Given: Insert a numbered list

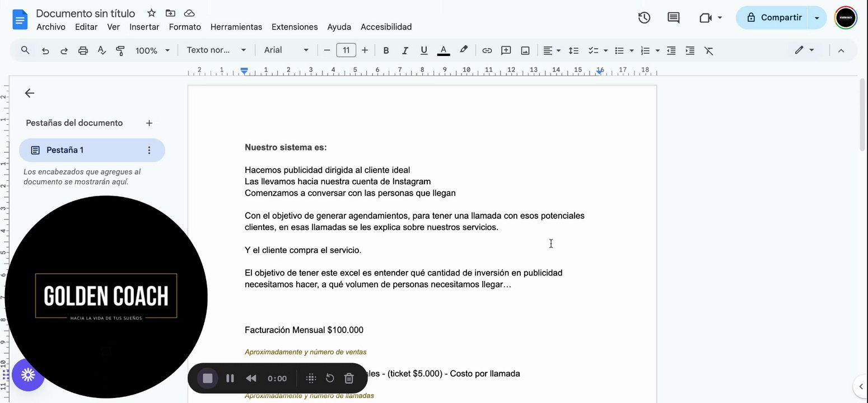Looking at the screenshot, I should (x=645, y=50).
